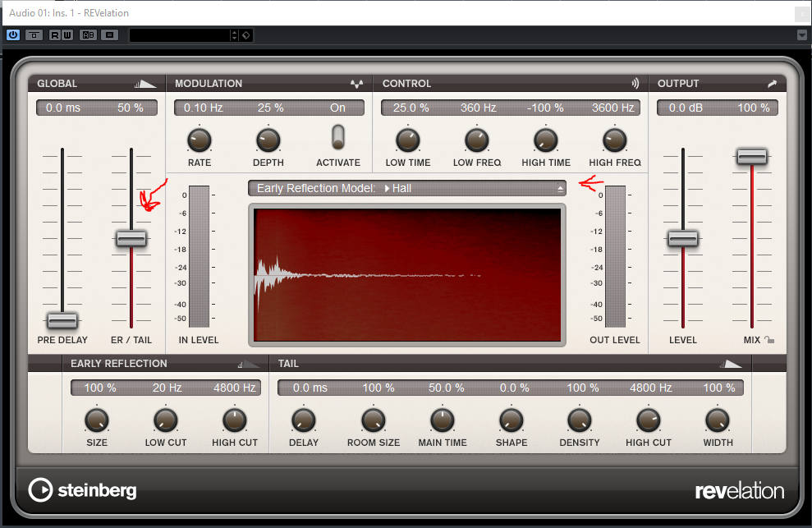The width and height of the screenshot is (812, 528).
Task: Switch between A/B settings
Action: click(x=89, y=35)
